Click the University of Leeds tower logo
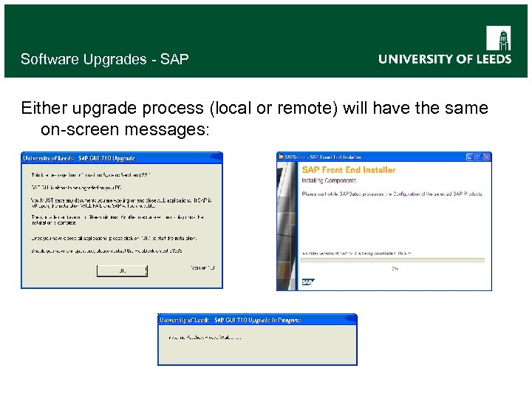 point(499,38)
